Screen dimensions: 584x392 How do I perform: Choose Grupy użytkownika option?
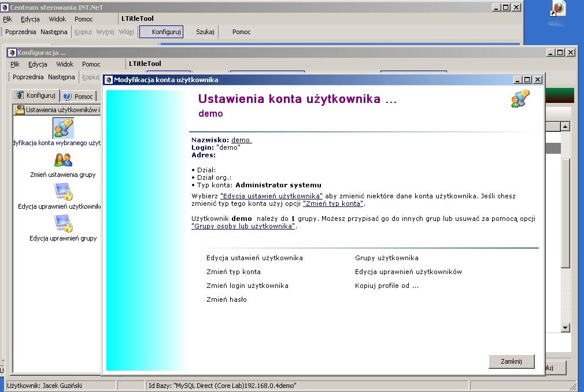pos(387,258)
